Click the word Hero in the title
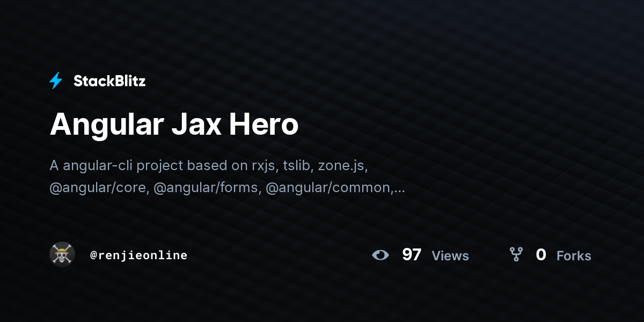644x322 pixels. click(264, 125)
